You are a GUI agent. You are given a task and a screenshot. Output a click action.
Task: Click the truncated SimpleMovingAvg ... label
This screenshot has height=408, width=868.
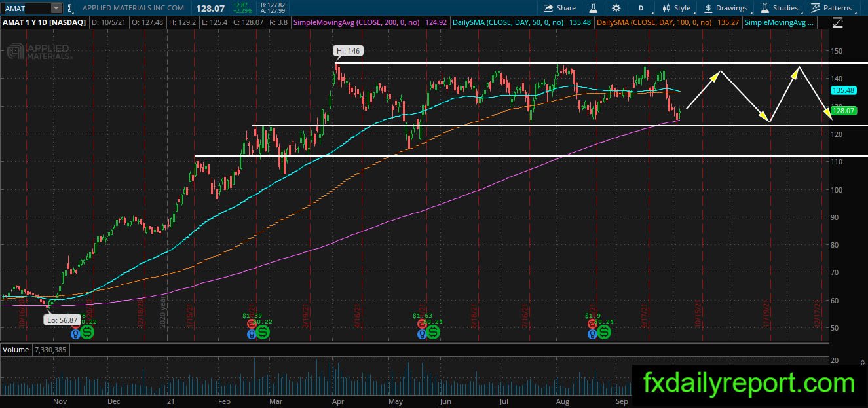[x=780, y=22]
